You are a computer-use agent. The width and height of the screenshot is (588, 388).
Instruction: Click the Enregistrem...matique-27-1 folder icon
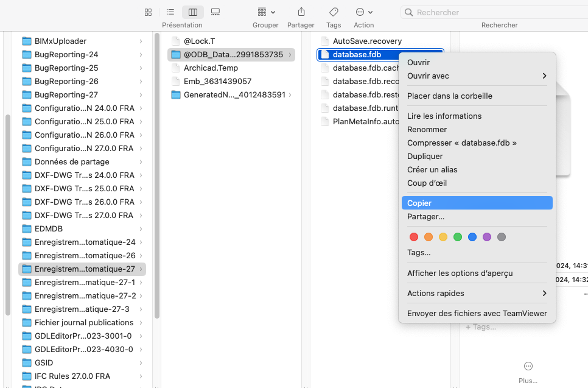click(x=27, y=282)
